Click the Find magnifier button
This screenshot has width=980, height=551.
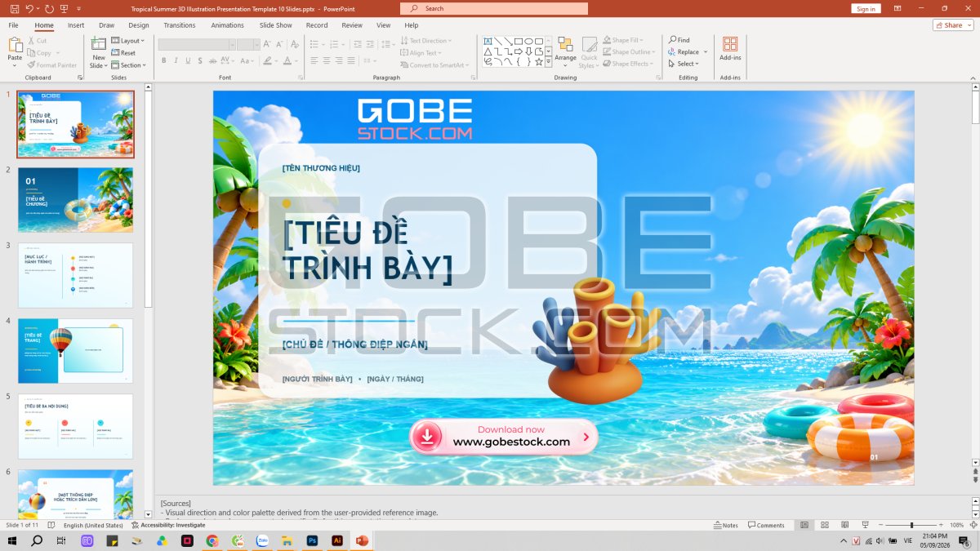[679, 40]
